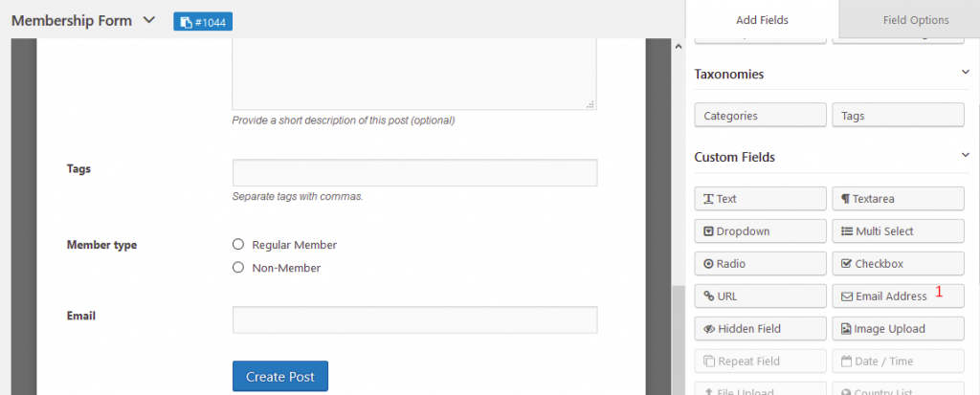Add the Categories taxonomy field
980x395 pixels.
(x=761, y=116)
